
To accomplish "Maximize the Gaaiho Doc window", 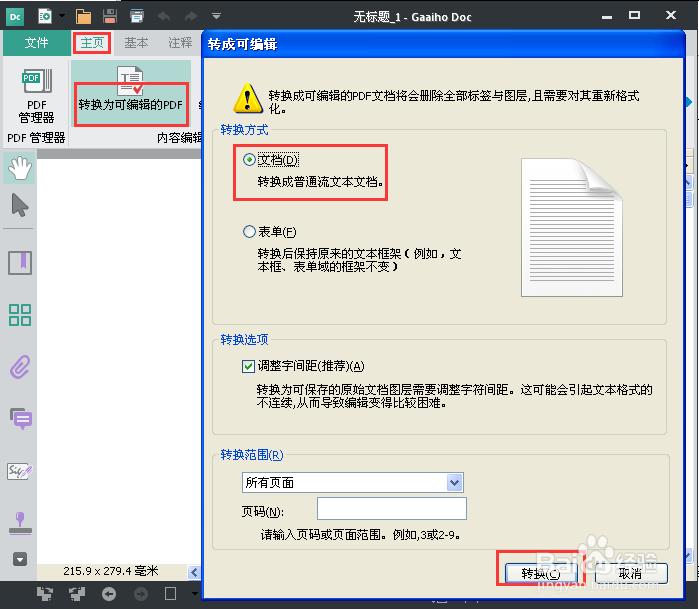I will (634, 15).
